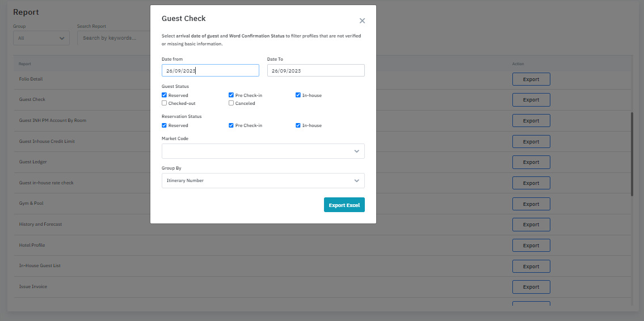Open the Hotel Profile report link
The image size is (644, 321).
pos(32,245)
